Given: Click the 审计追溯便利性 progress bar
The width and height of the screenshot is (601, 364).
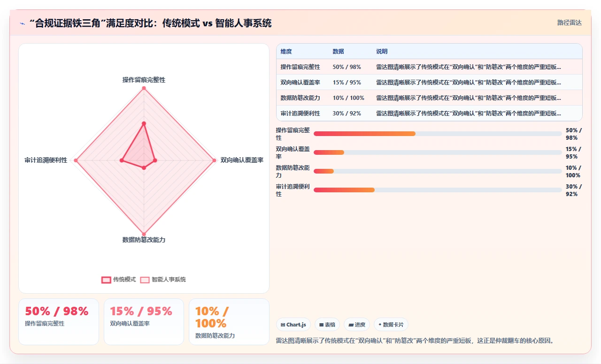Looking at the screenshot, I should (438, 190).
